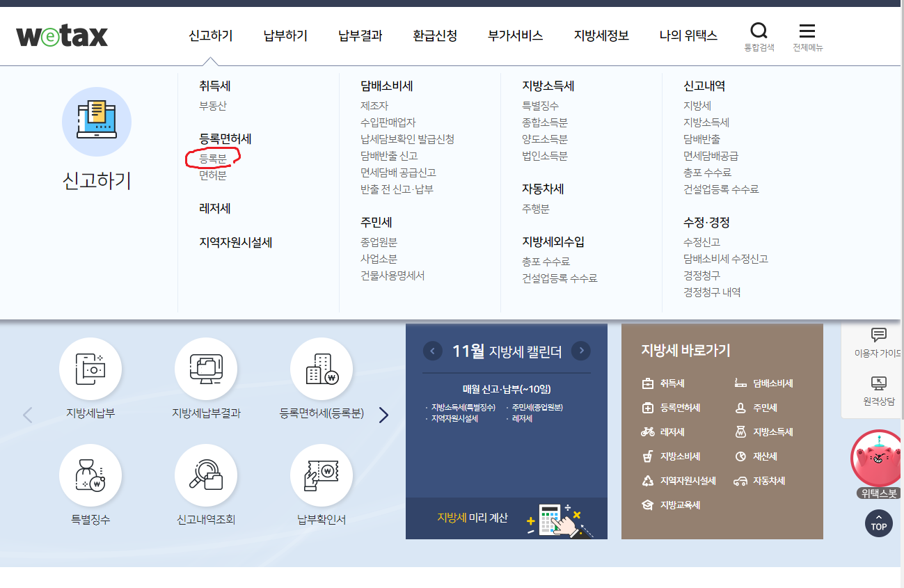The width and height of the screenshot is (904, 588).
Task: Show next shortcut icons with right arrow
Action: click(383, 415)
